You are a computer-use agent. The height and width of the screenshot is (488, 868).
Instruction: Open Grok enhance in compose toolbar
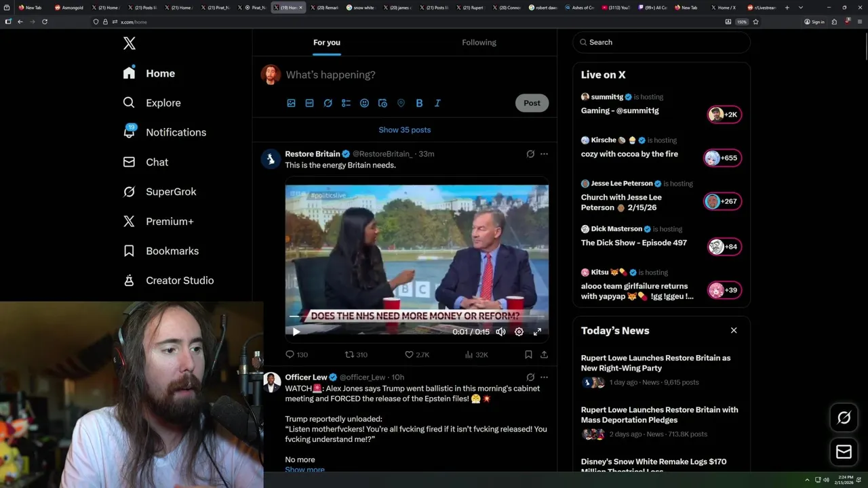(x=328, y=103)
